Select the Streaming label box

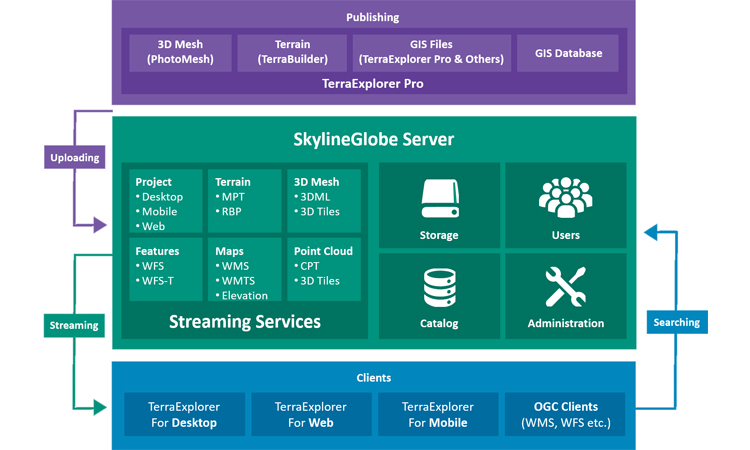[x=74, y=326]
